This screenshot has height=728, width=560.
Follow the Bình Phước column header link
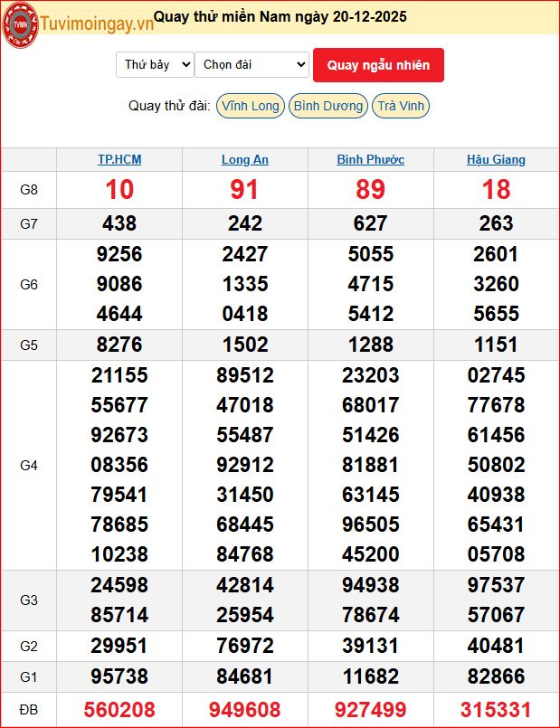(x=370, y=160)
